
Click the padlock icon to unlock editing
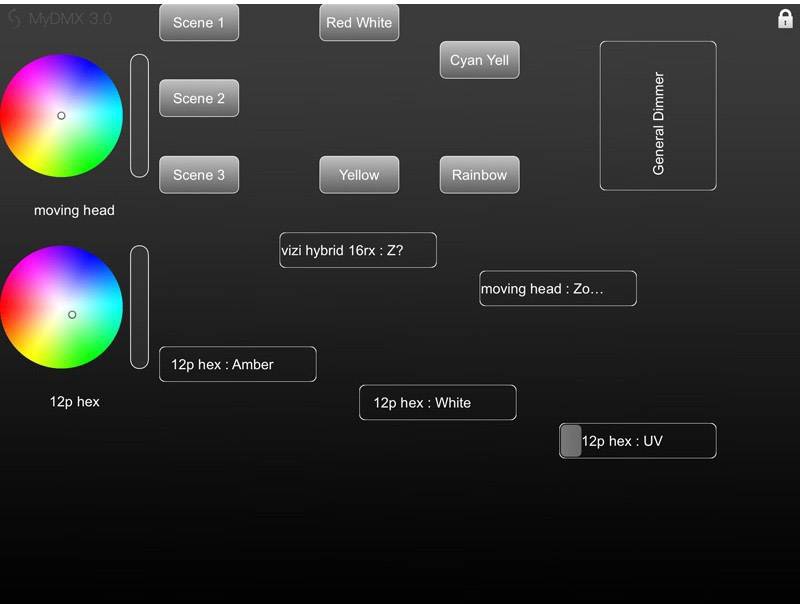785,17
